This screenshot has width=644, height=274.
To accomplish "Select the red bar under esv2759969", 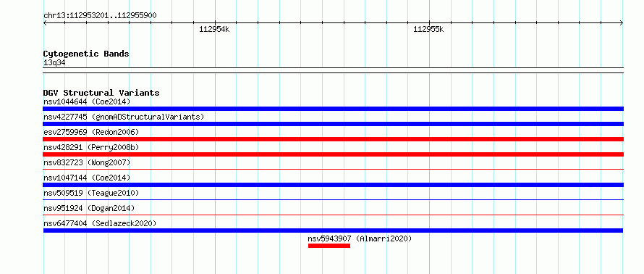I will click(x=333, y=139).
